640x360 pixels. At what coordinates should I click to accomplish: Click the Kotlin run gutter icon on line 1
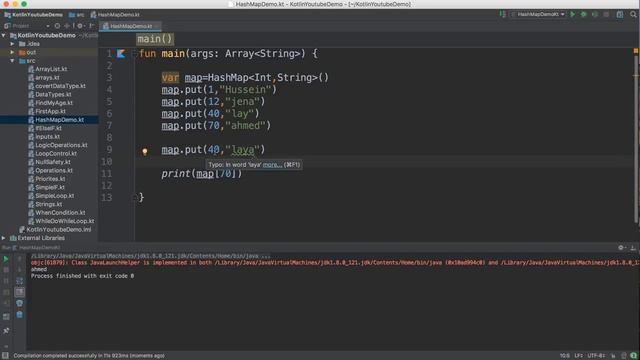[x=121, y=53]
